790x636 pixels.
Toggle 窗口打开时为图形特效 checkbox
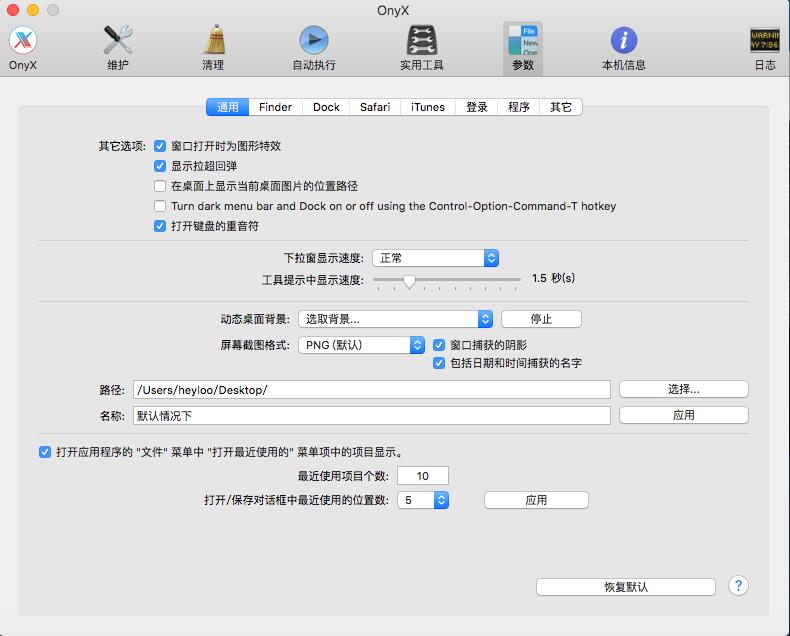[160, 146]
